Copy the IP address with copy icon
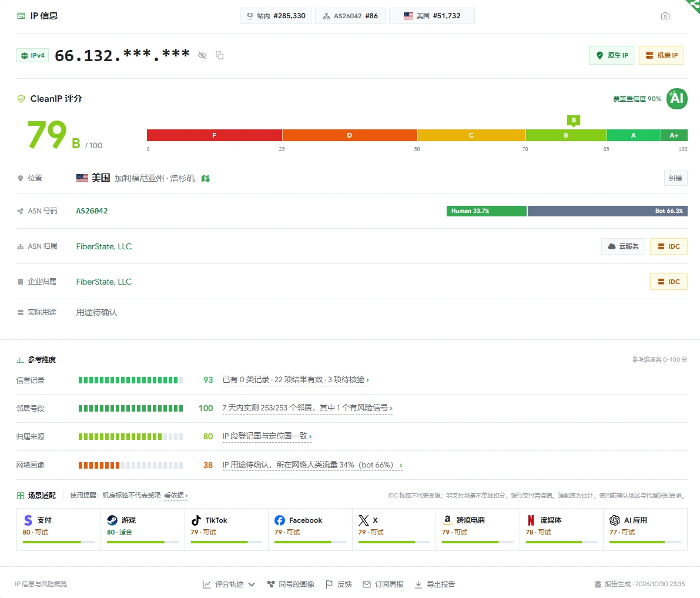Screen dimensions: 700x598 point(220,55)
